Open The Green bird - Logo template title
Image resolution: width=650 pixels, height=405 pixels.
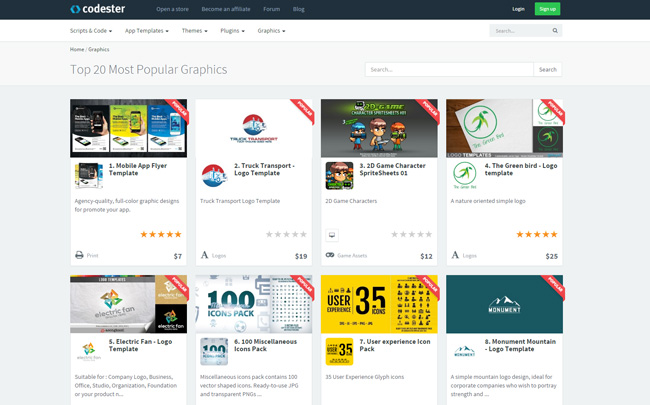pos(521,169)
